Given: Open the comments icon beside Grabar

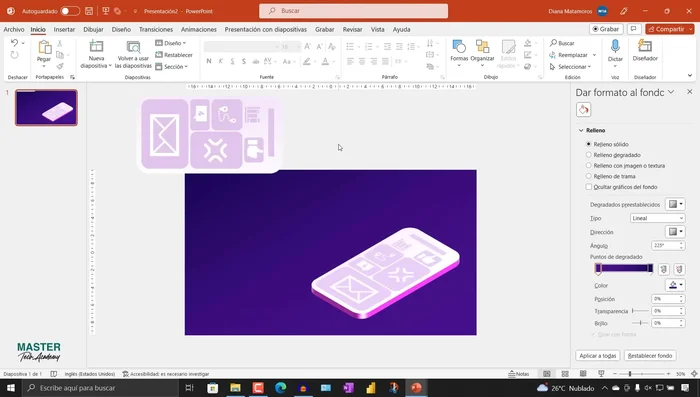Looking at the screenshot, I should click(x=633, y=29).
